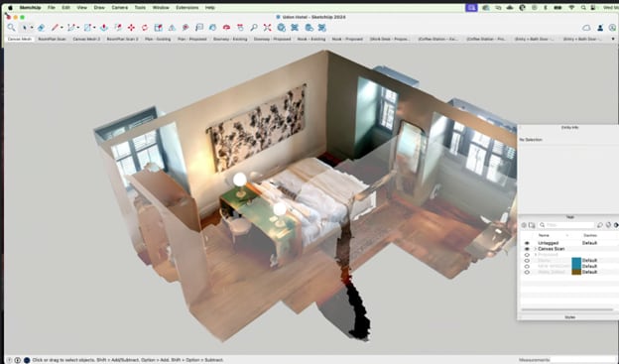Screen dimensions: 619x364
Task: Switch to Nook - Existing scene tab
Action: (311, 39)
